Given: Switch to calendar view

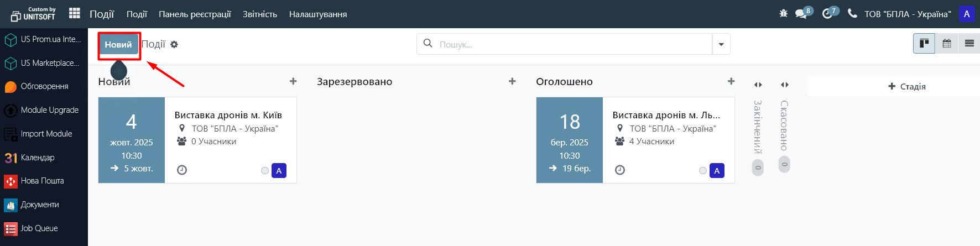Looking at the screenshot, I should (947, 44).
